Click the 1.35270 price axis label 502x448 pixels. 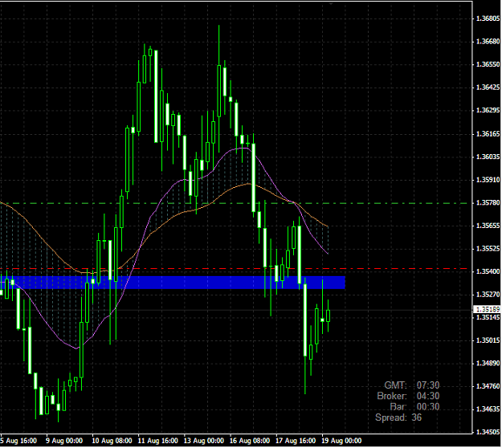tap(488, 295)
